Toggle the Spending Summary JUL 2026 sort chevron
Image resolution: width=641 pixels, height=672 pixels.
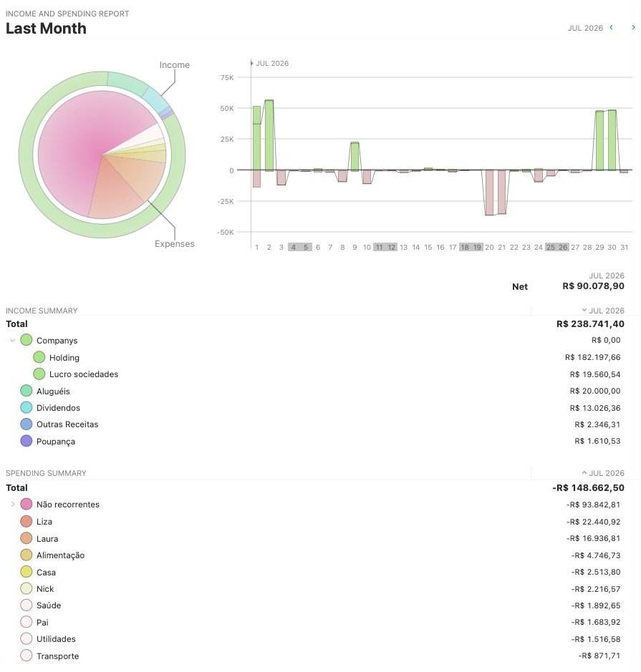(584, 473)
